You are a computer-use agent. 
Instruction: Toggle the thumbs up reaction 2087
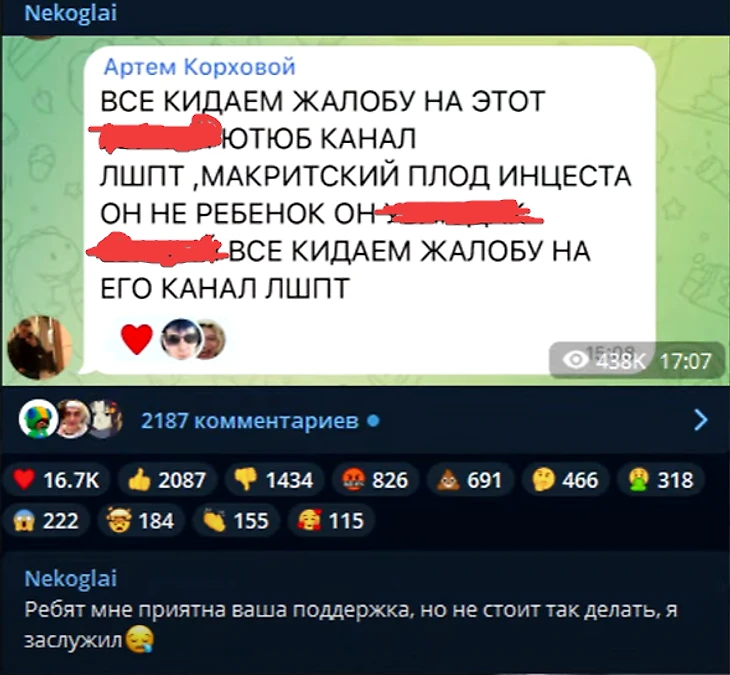coord(167,480)
